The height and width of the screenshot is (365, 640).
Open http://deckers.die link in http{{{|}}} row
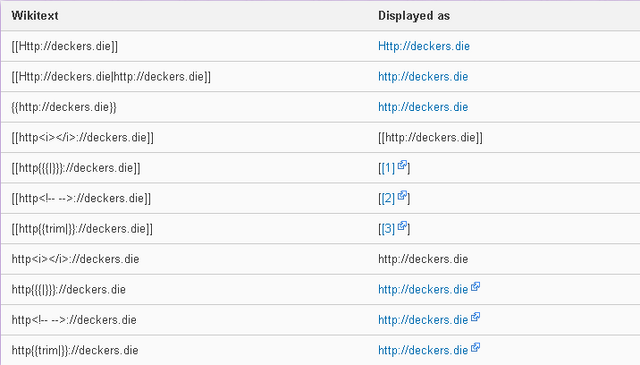tap(423, 289)
